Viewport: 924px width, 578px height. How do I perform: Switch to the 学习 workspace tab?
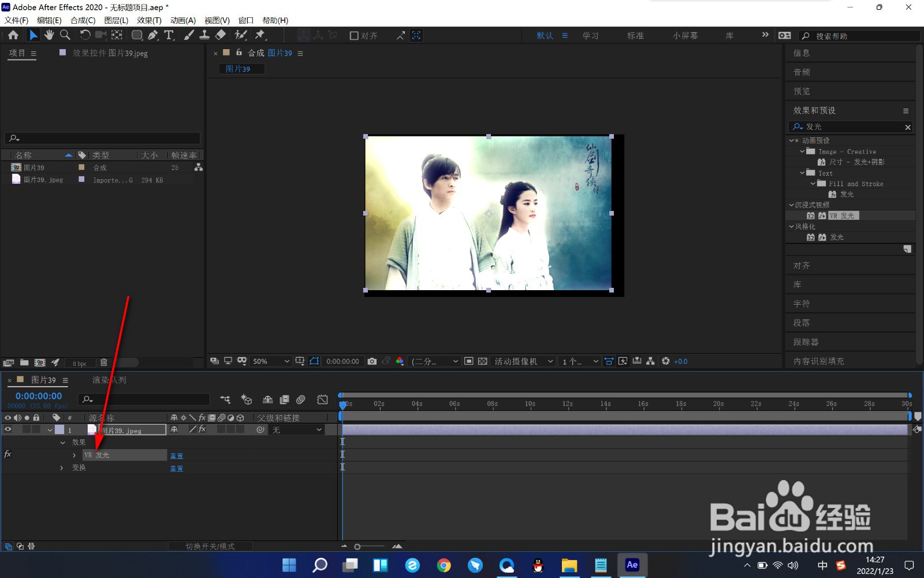590,36
